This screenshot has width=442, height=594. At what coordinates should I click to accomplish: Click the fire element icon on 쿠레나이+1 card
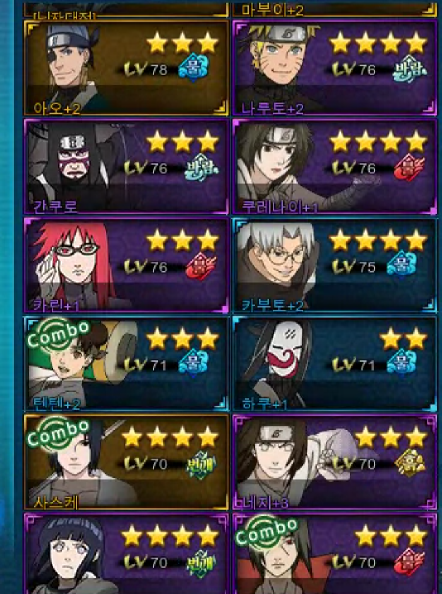pos(409,167)
